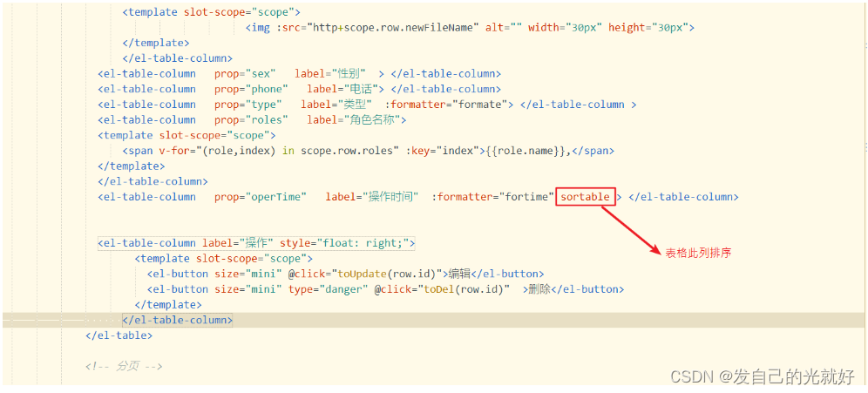
Task: Click the <!-- 分页 --> comment
Action: tap(124, 366)
